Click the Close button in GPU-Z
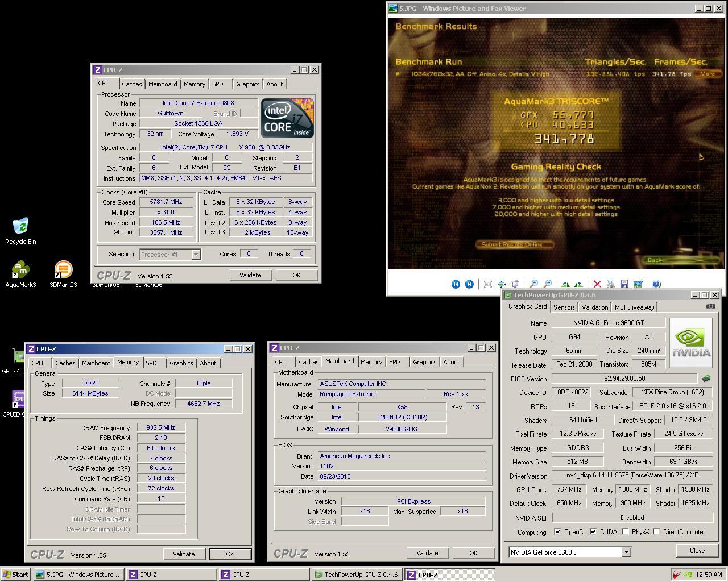728x582 pixels. coord(697,551)
